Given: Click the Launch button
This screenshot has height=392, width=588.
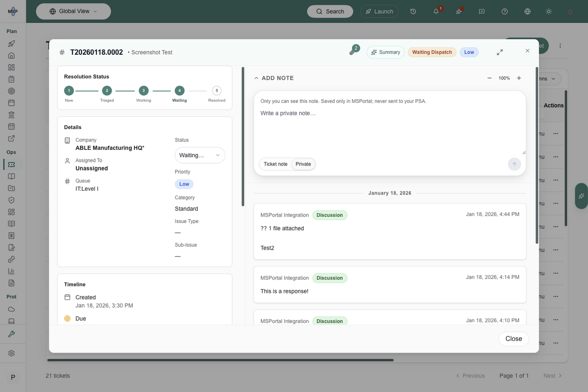Looking at the screenshot, I should click(x=379, y=11).
